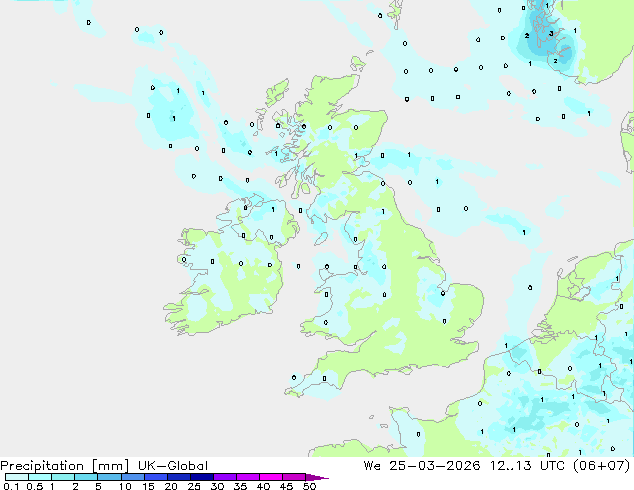The width and height of the screenshot is (634, 490).
Task: Select the 45–50 mm legend swatch
Action: (294, 477)
